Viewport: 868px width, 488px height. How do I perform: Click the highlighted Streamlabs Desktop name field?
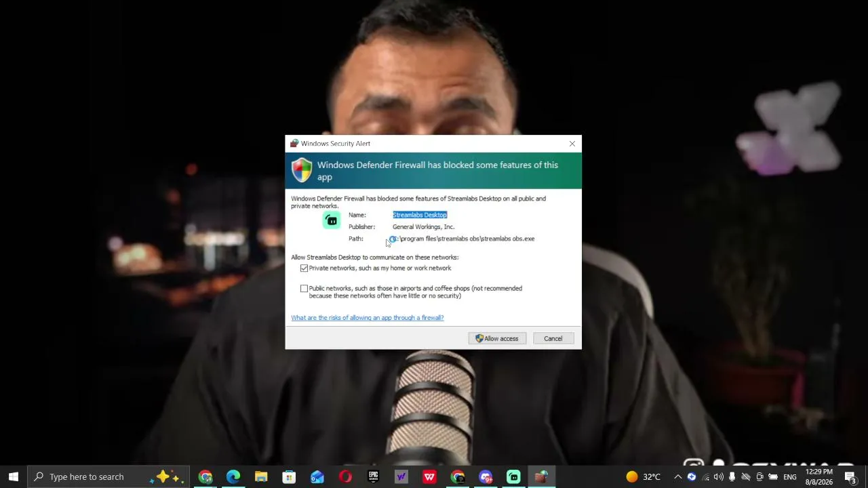click(x=420, y=215)
